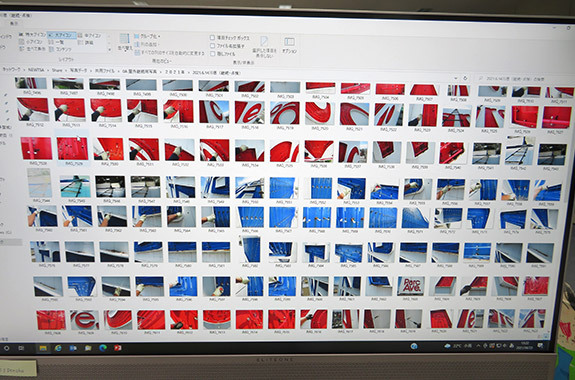Open the オプション (Options) ribbon button
Viewport: 575px width, 380px height.
(289, 45)
